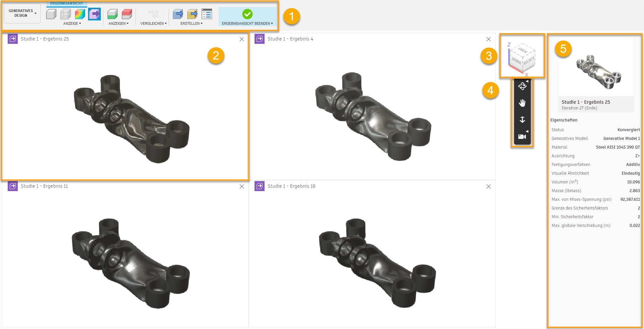Screen dimensions: 644x329
Task: Show the rainbow stress view icon
Action: click(x=80, y=14)
